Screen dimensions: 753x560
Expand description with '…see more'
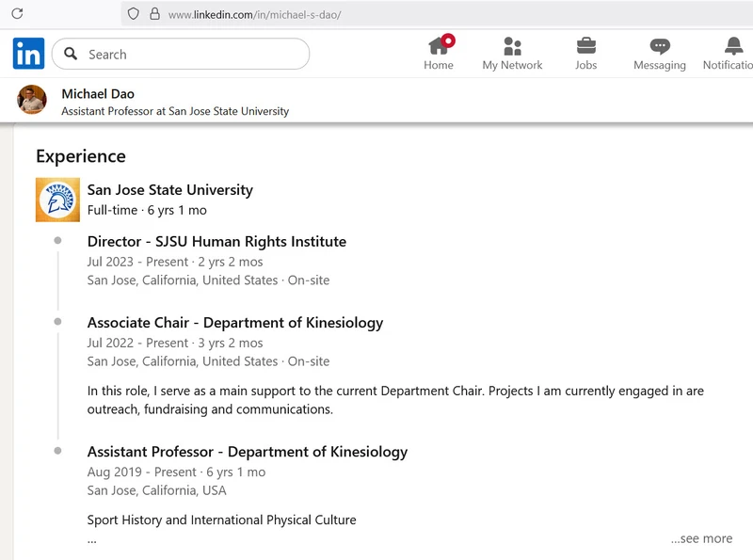[x=701, y=538]
